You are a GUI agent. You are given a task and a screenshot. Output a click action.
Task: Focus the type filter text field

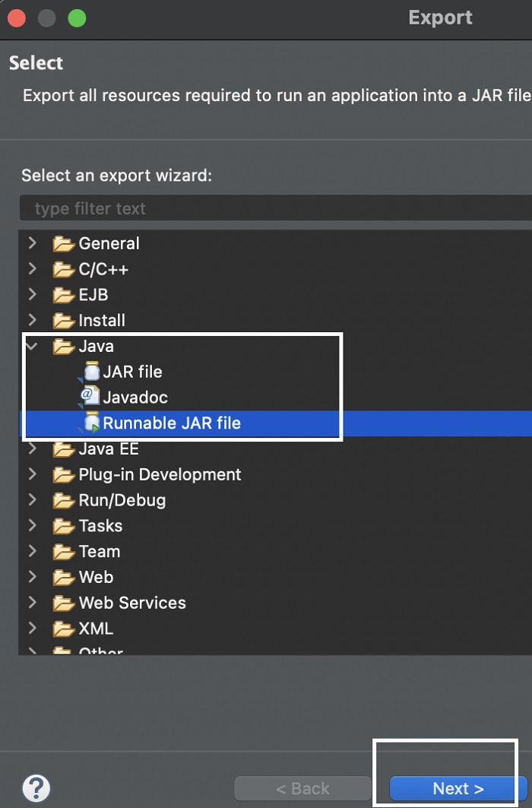274,208
